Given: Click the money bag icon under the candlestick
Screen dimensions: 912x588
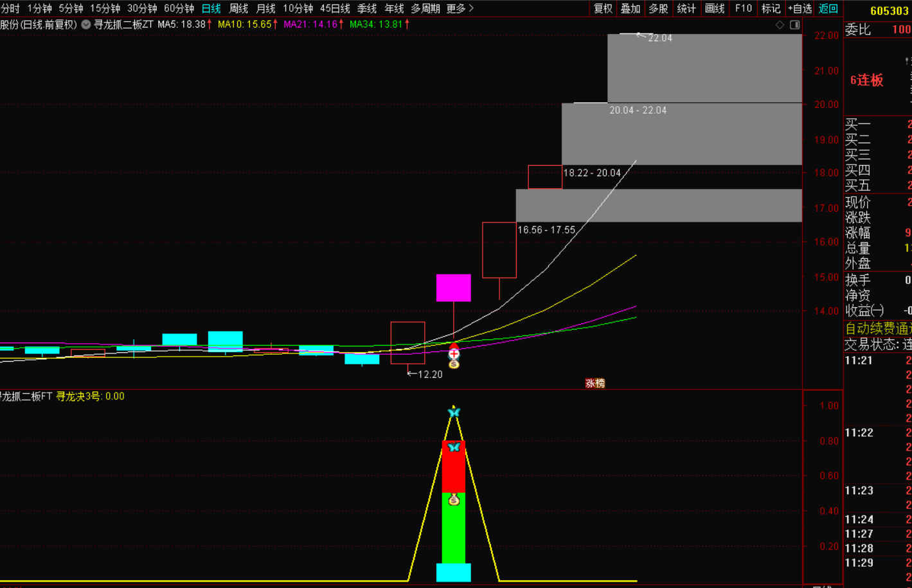Looking at the screenshot, I should click(x=454, y=364).
